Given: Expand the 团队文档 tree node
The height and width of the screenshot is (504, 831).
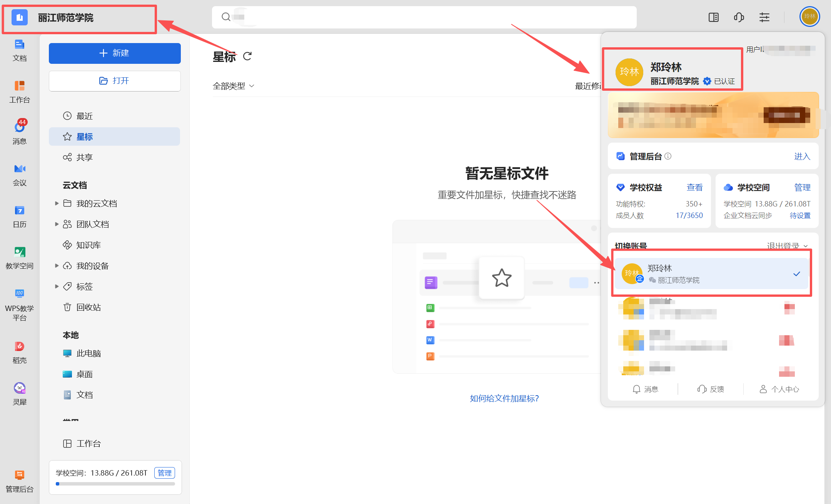Looking at the screenshot, I should 57,224.
